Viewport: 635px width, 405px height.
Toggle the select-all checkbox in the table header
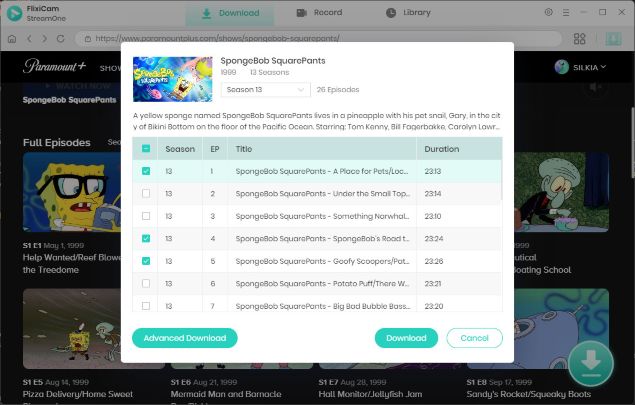[x=146, y=149]
